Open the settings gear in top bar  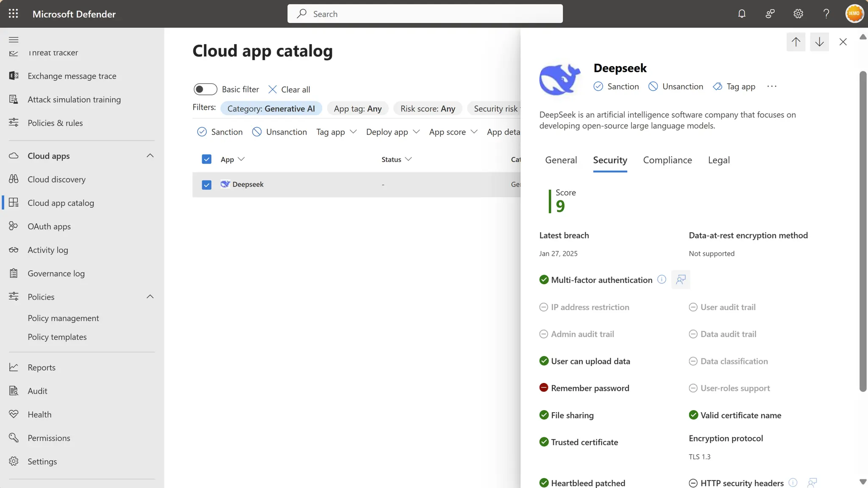point(798,14)
